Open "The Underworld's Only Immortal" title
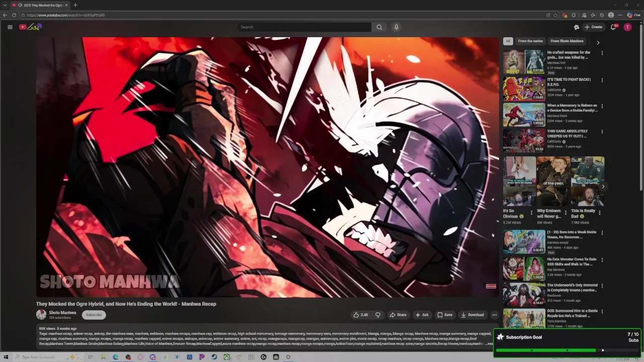The image size is (644, 362). coord(572,288)
